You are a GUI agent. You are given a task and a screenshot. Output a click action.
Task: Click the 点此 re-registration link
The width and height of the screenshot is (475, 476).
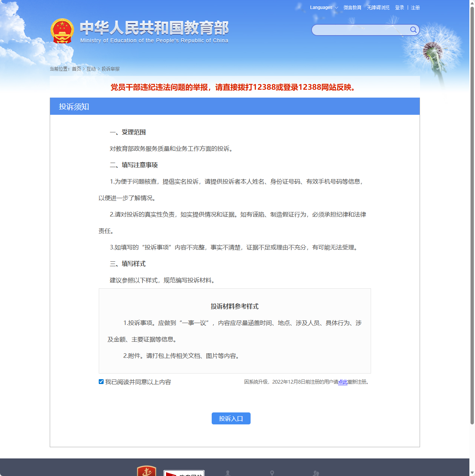[343, 382]
